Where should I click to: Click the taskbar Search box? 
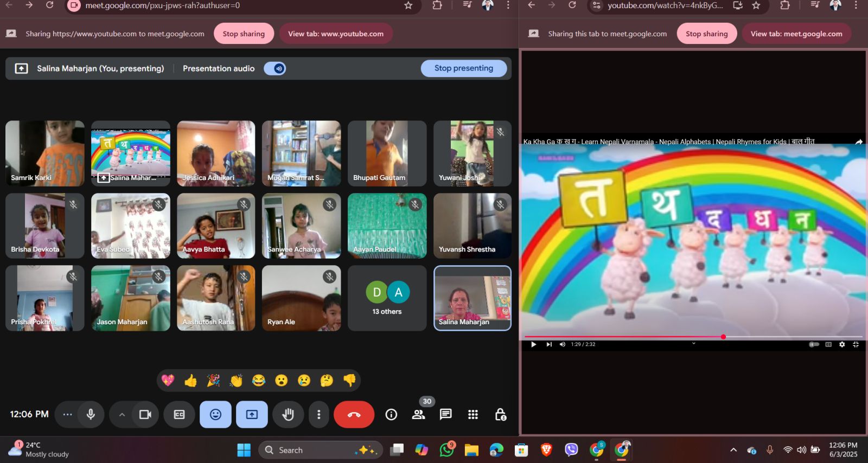(321, 450)
